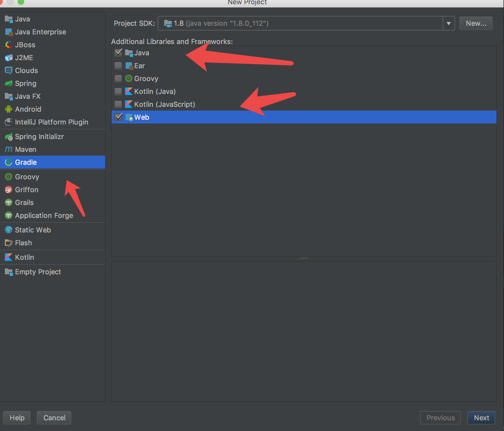Select the Web row label
This screenshot has height=431, width=504.
pyautogui.click(x=142, y=117)
